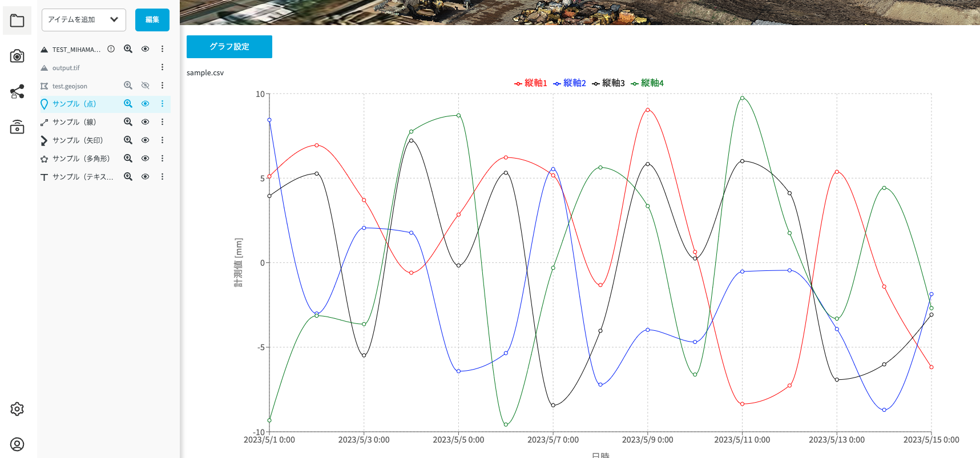Zoom to サンプル（多角形）layer
This screenshot has width=980, height=458.
click(x=128, y=159)
